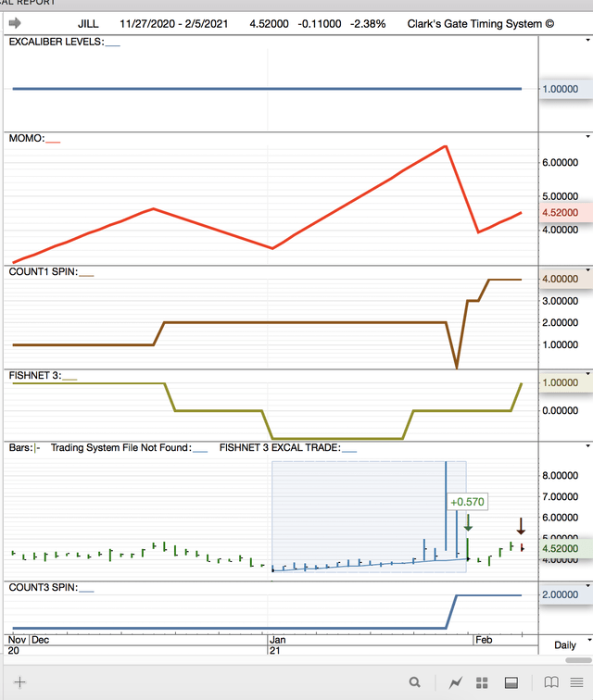593x700 pixels.
Task: Select the chart line drawing icon
Action: coord(455,682)
